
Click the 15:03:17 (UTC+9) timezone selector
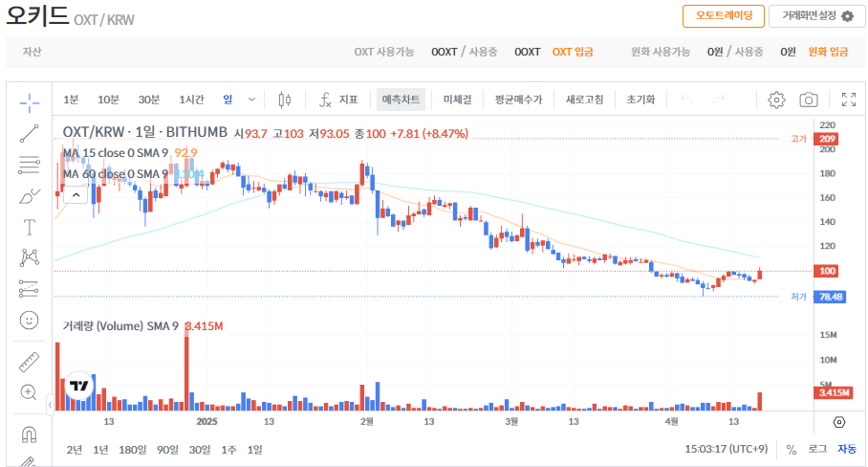[x=727, y=449]
